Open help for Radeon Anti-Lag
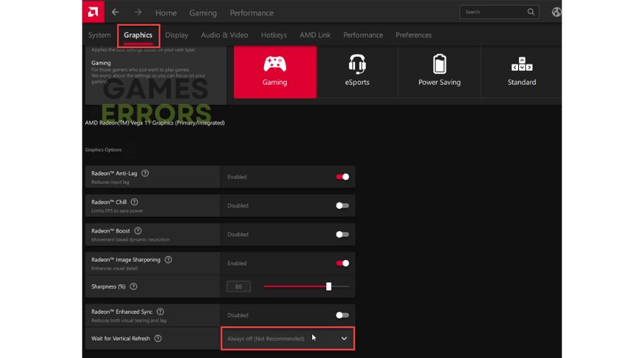 coord(145,173)
